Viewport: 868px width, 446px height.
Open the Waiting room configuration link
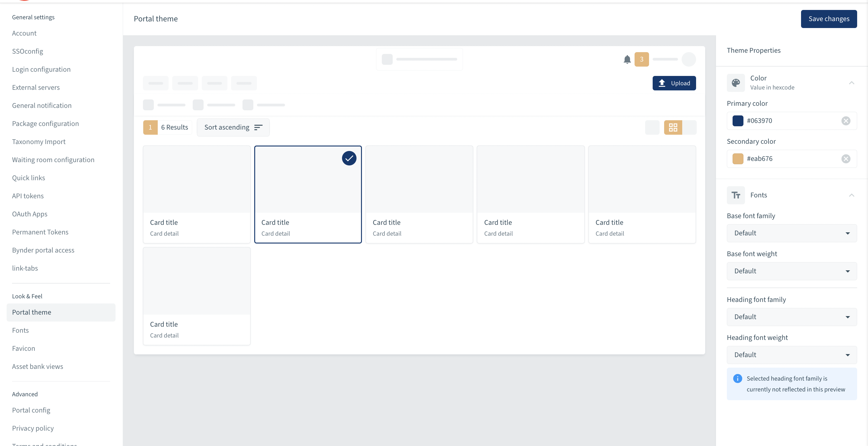[53, 159]
